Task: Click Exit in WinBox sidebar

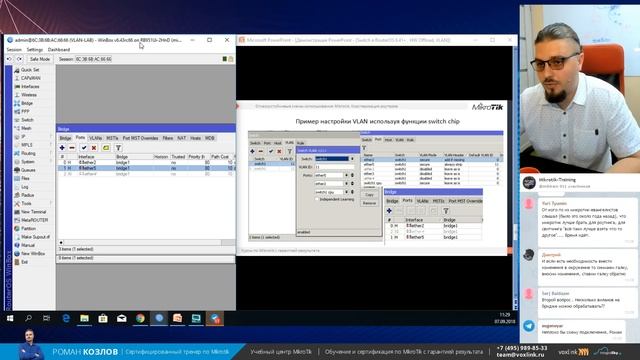Action: pyautogui.click(x=24, y=262)
